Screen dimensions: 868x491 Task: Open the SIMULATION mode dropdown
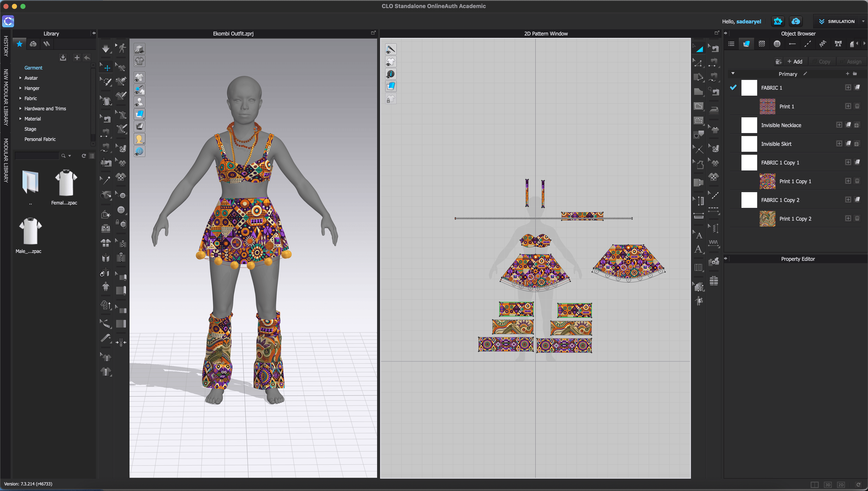[x=863, y=21]
